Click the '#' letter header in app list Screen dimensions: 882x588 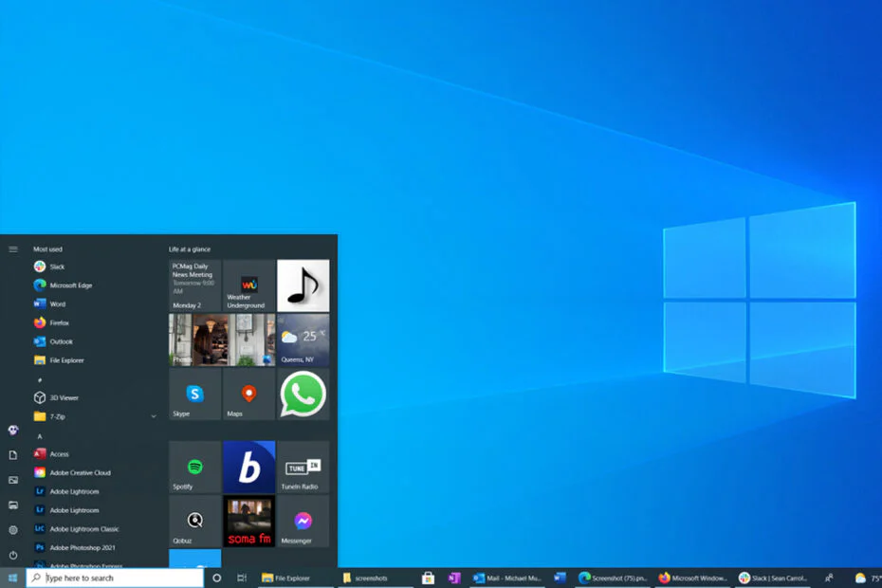(x=40, y=379)
